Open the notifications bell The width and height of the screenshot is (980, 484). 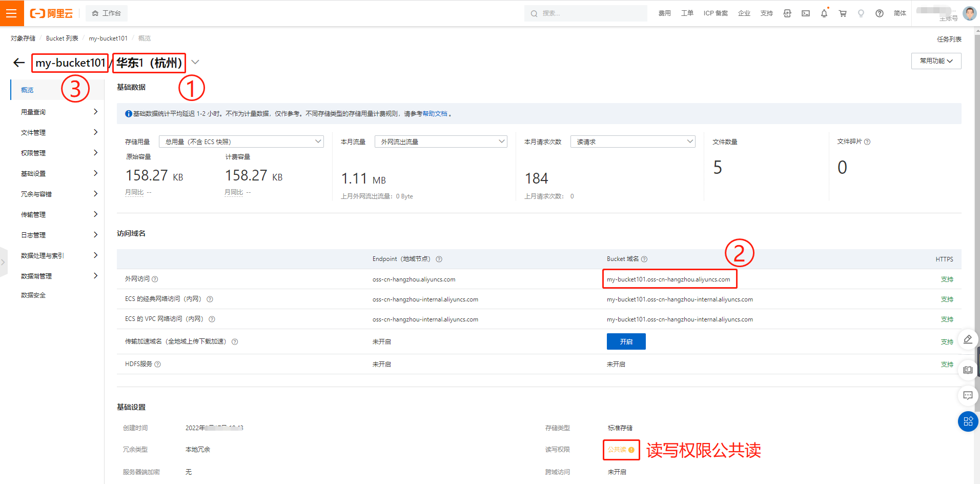pyautogui.click(x=824, y=13)
